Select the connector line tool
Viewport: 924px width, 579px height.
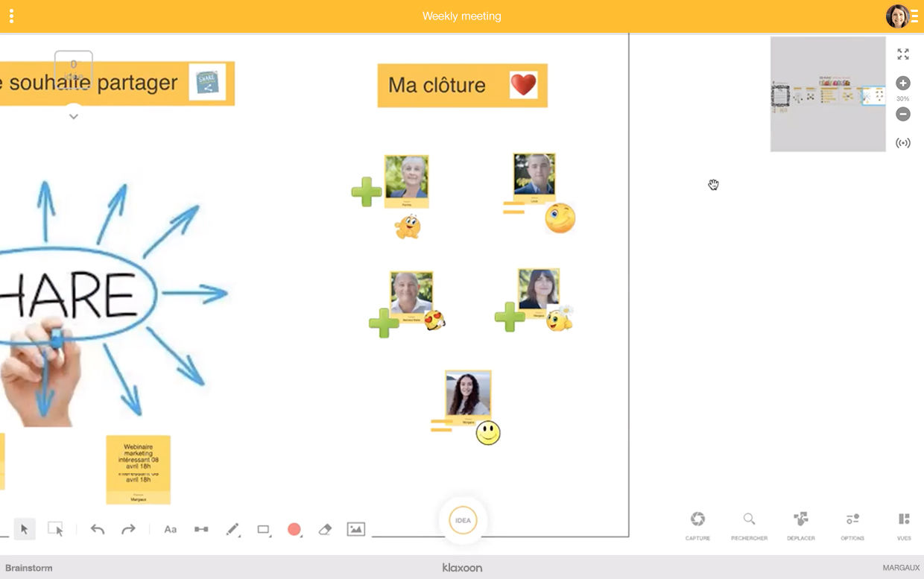201,529
